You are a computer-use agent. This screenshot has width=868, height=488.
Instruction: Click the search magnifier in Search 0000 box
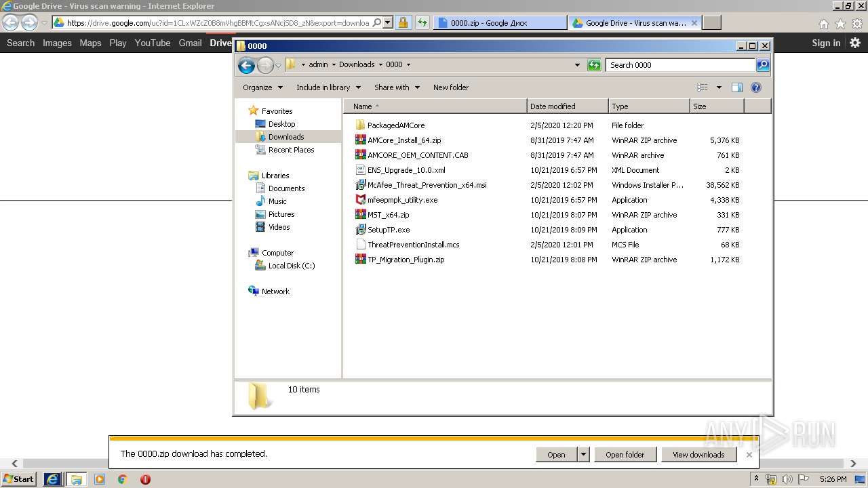(763, 65)
